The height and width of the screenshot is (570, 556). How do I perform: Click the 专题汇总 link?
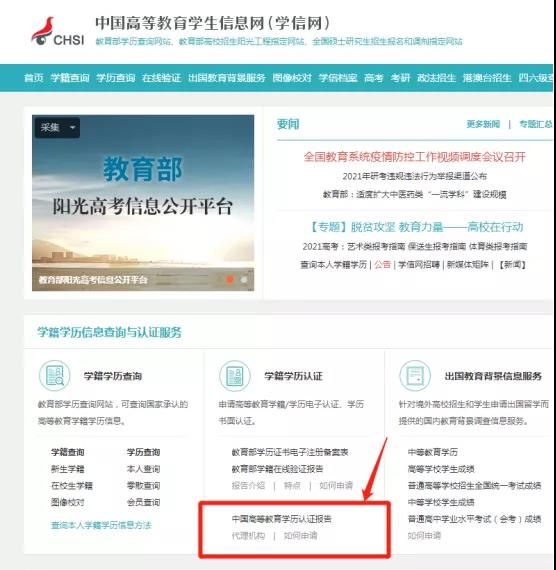(x=536, y=124)
